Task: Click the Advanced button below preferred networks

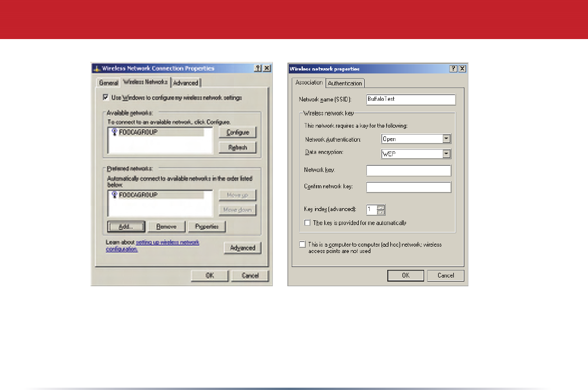Action: [x=243, y=248]
